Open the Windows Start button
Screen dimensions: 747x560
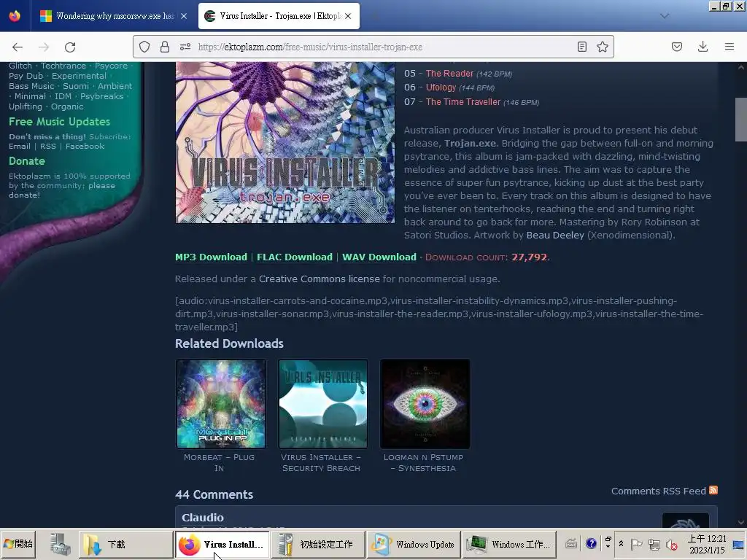point(18,544)
